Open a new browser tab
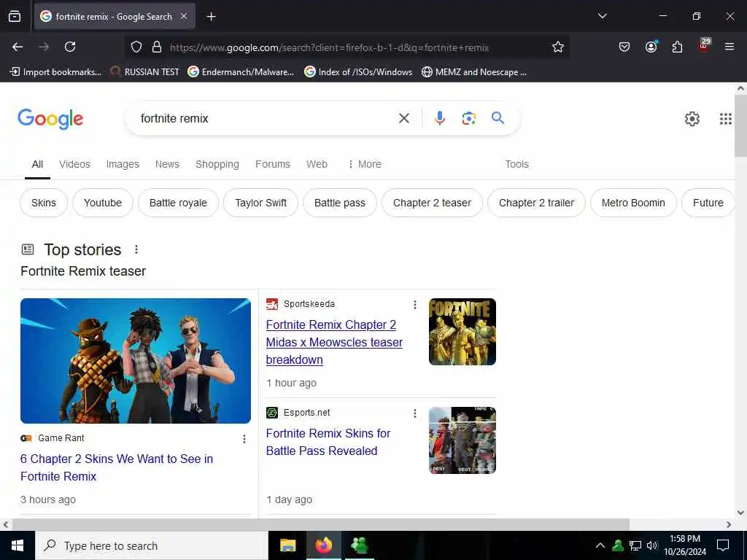The width and height of the screenshot is (747, 560). point(211,17)
